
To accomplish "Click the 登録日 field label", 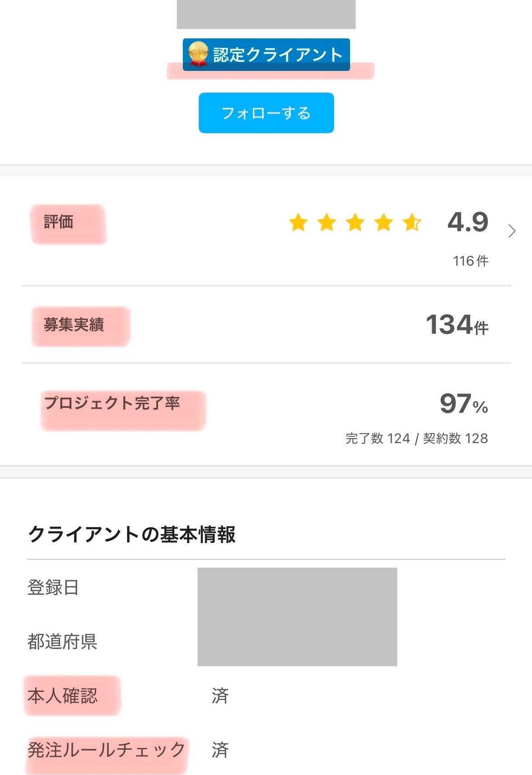I will (53, 587).
